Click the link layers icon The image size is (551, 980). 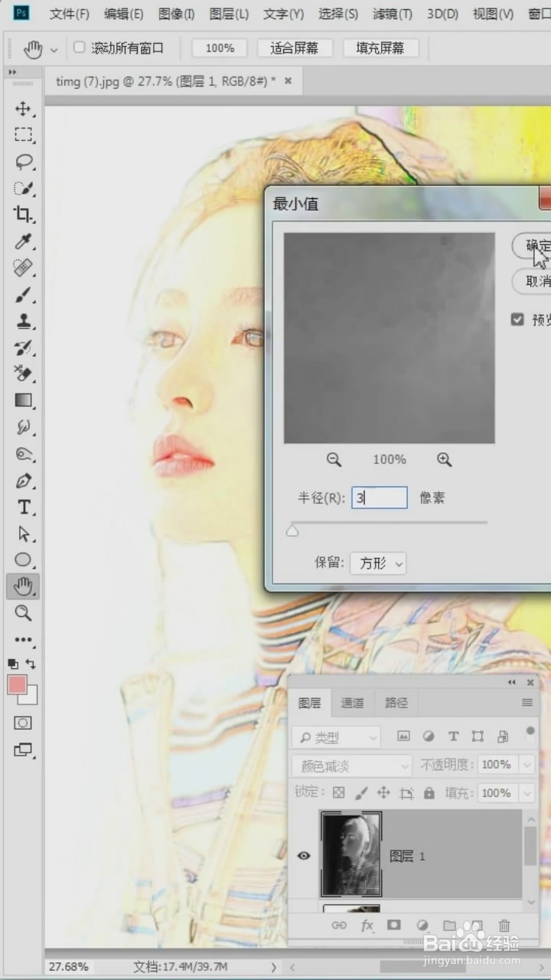click(339, 926)
